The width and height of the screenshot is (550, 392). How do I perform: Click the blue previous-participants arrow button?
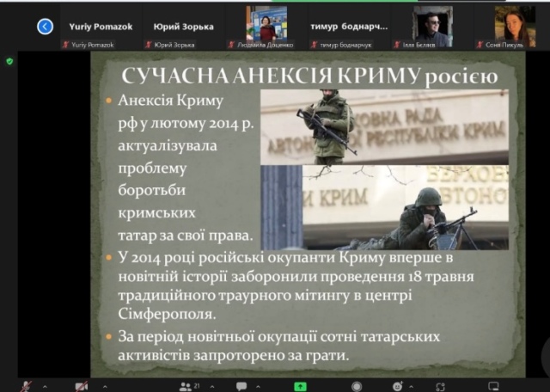point(45,27)
